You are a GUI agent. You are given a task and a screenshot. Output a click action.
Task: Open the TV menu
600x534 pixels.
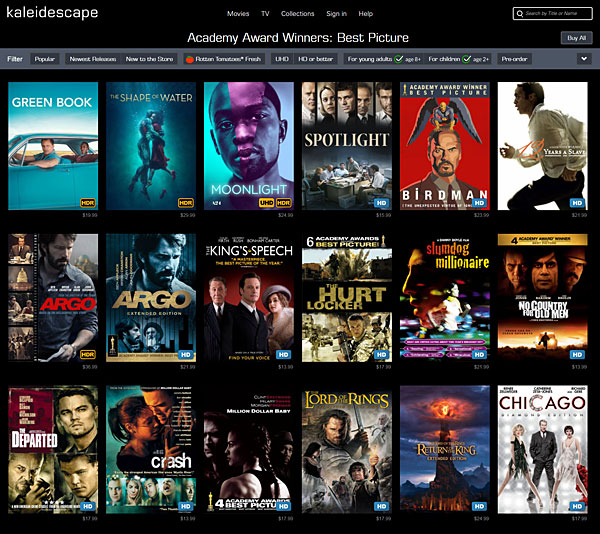click(x=265, y=14)
